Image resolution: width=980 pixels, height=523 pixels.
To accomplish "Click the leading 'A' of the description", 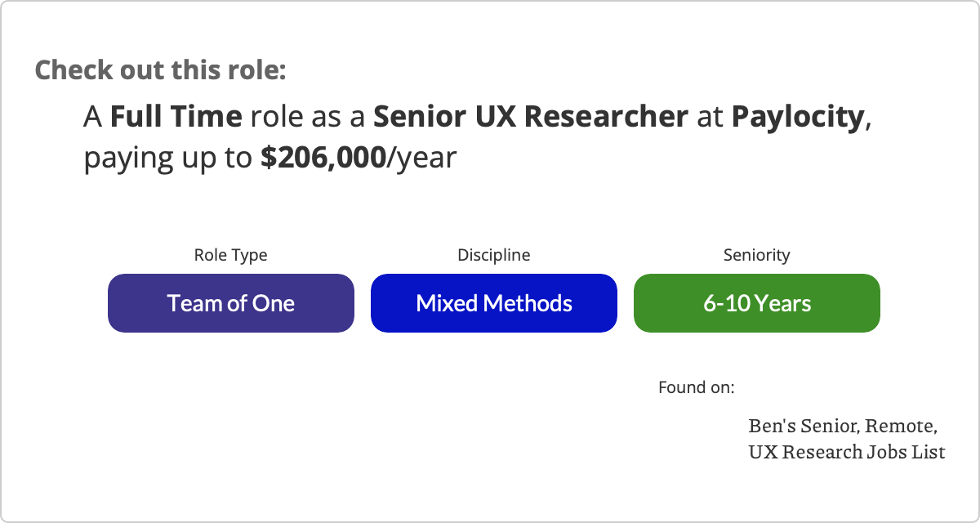I will pos(93,118).
